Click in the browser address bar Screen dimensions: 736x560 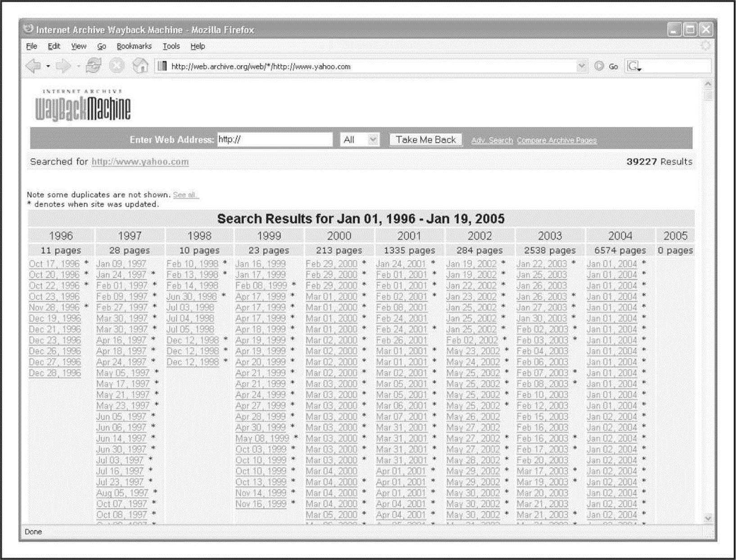371,66
